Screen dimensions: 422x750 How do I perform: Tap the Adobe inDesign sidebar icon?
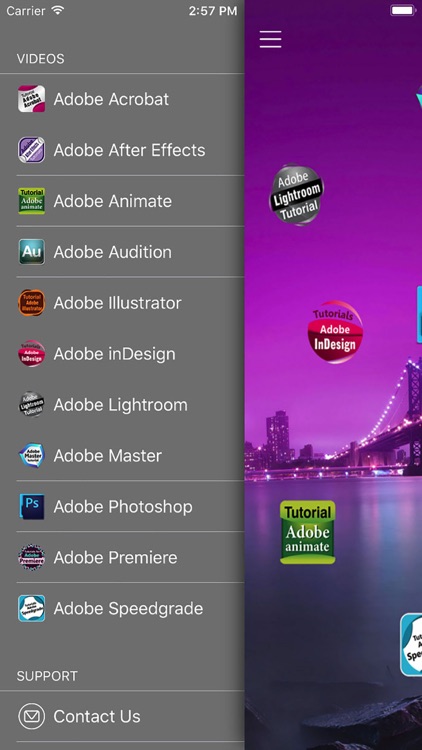32,353
